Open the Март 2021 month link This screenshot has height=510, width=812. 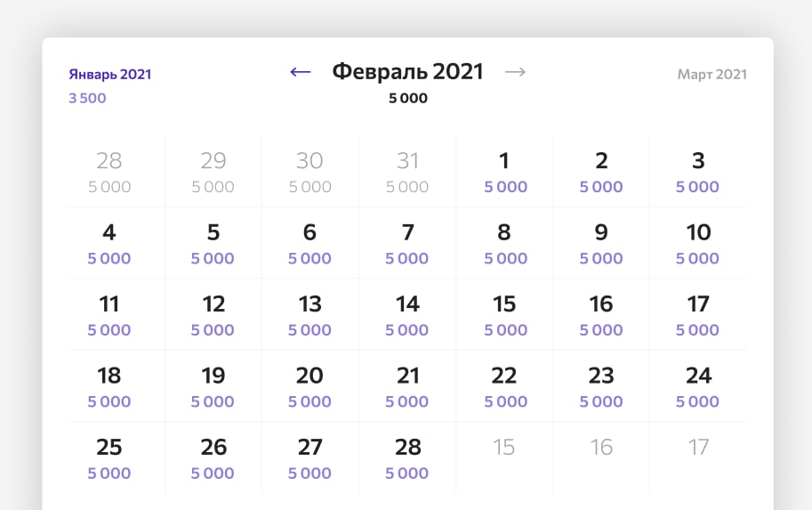pyautogui.click(x=712, y=75)
